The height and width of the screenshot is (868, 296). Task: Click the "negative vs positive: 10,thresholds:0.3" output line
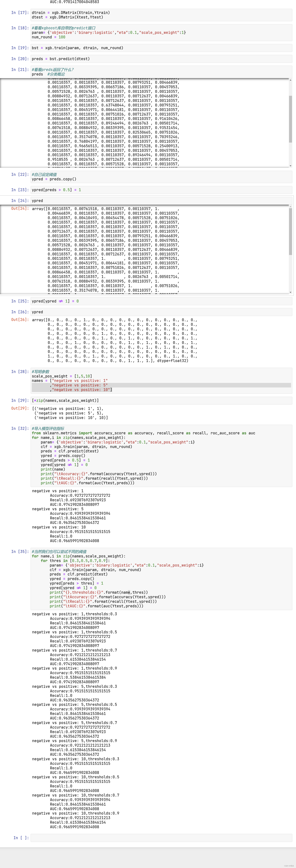pyautogui.click(x=75, y=759)
